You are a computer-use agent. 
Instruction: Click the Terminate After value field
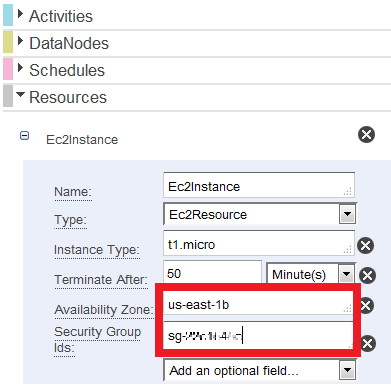point(212,272)
